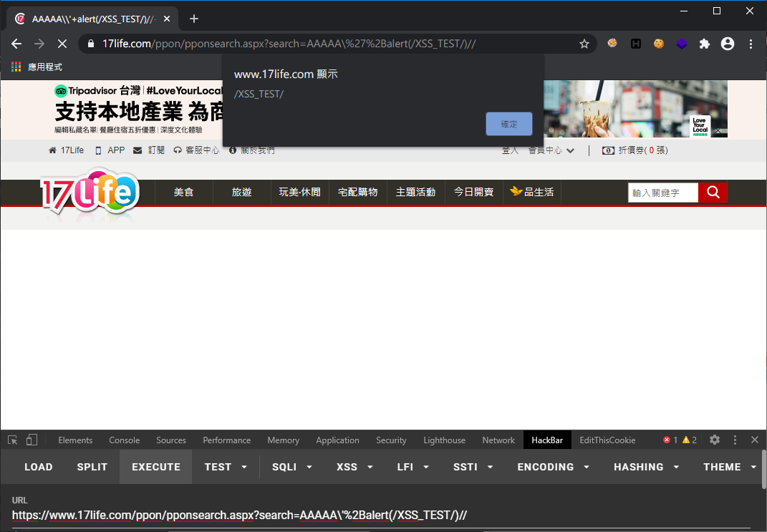Image resolution: width=767 pixels, height=532 pixels.
Task: Click the 17Life logo
Action: [x=90, y=191]
